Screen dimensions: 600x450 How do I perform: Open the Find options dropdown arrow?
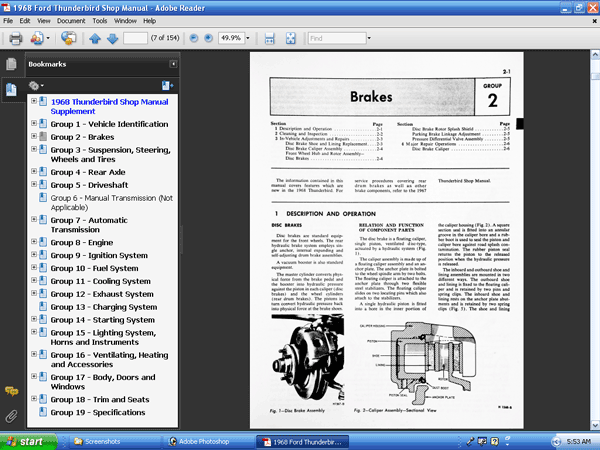pyautogui.click(x=369, y=38)
